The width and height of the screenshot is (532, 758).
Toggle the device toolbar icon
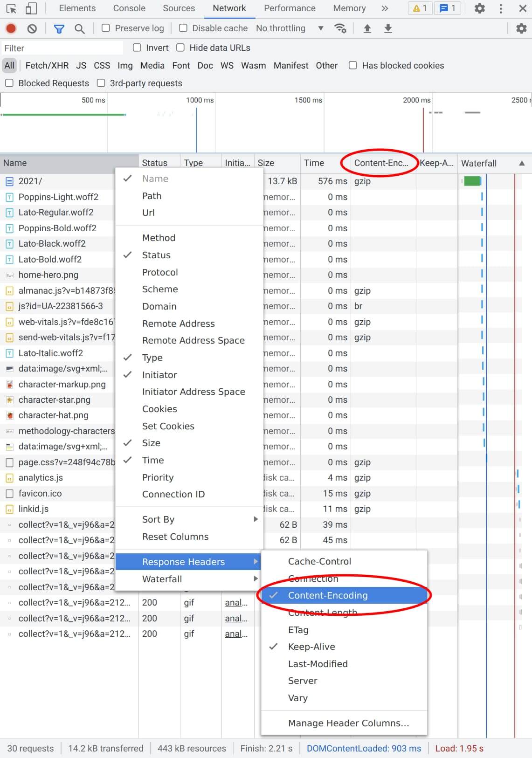[31, 8]
